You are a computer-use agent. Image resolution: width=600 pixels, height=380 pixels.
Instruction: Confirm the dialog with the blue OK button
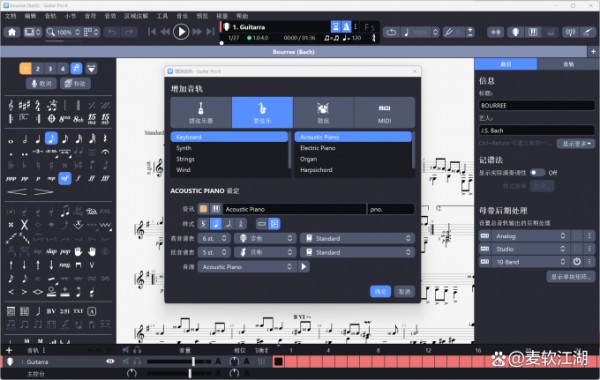pyautogui.click(x=380, y=292)
